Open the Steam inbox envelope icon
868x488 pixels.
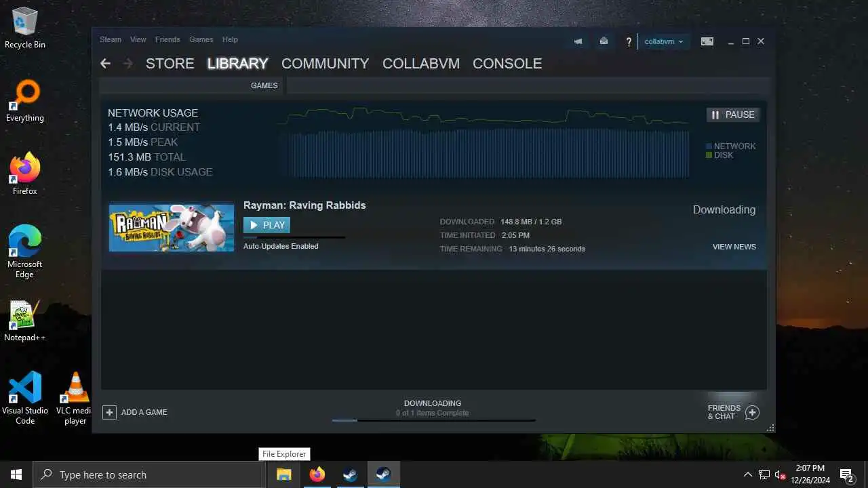coord(604,41)
